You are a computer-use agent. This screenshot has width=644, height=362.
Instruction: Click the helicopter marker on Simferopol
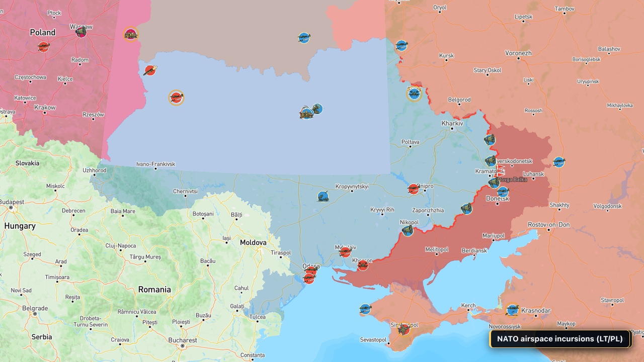pyautogui.click(x=404, y=329)
